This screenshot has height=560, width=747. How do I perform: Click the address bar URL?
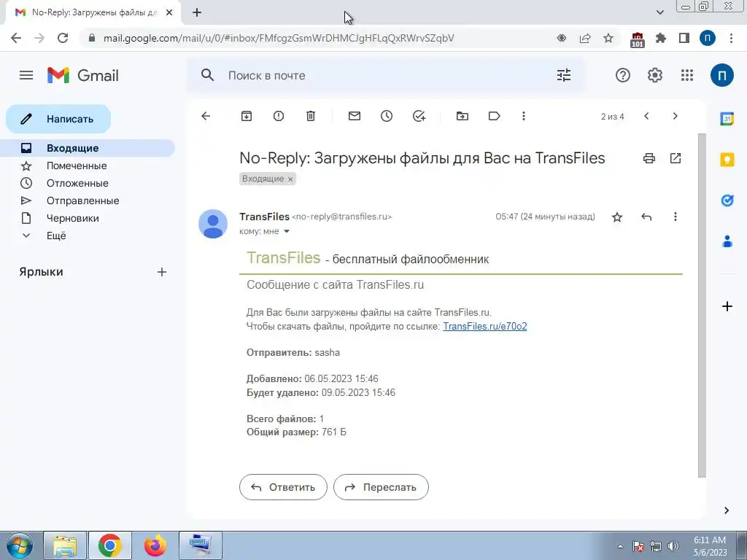[x=279, y=38]
